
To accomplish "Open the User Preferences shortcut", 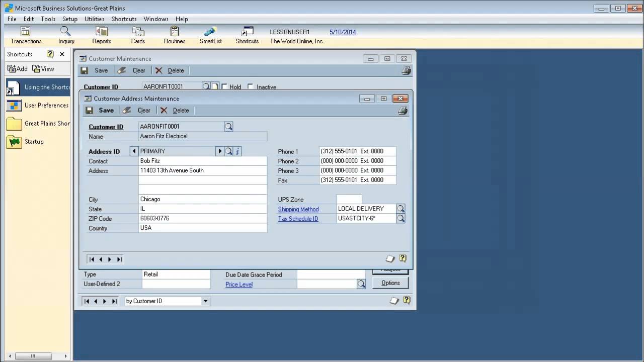I will [38, 105].
